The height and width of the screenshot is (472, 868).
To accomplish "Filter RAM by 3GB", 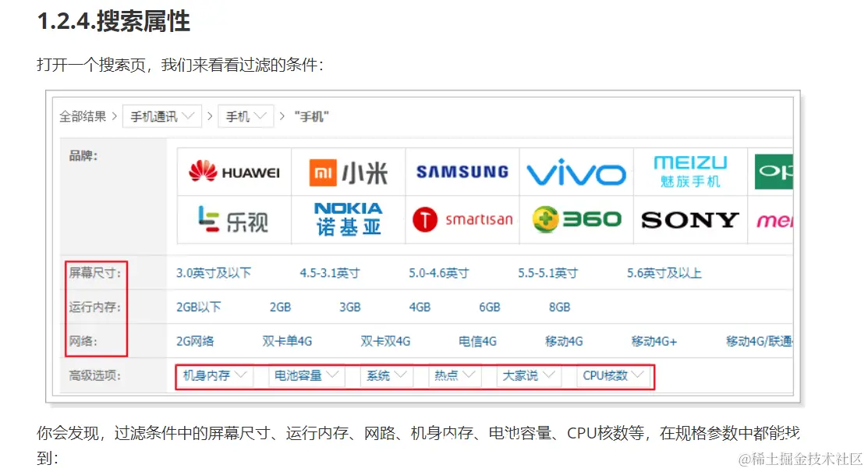I will [x=350, y=307].
